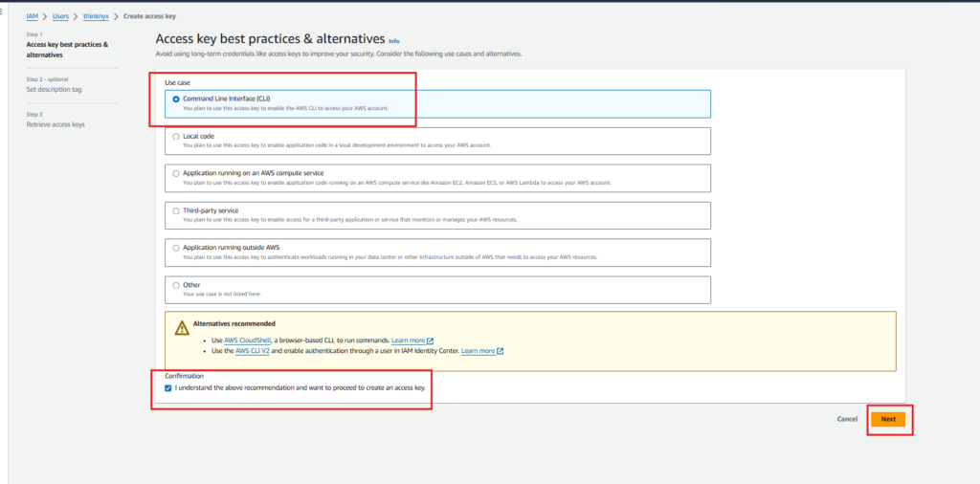Select Step 2 Set description tag
This screenshot has width=980, height=484.
tap(54, 89)
